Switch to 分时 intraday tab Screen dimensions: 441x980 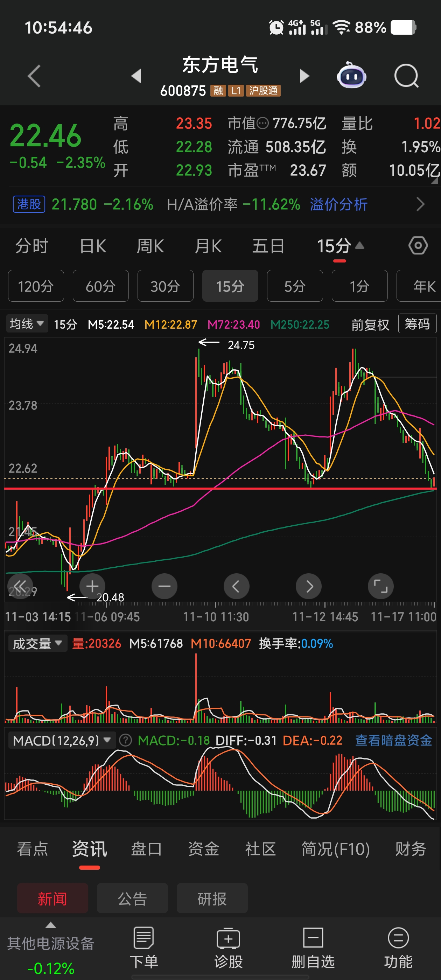click(x=32, y=246)
